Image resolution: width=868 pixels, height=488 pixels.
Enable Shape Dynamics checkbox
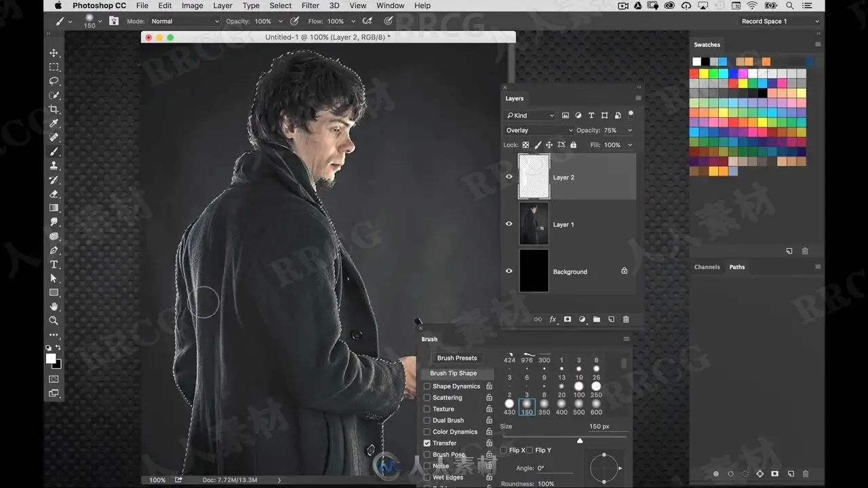427,386
